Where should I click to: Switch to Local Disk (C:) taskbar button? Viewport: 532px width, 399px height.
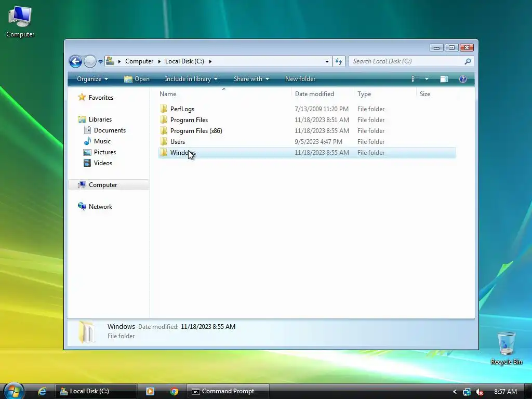(96, 391)
